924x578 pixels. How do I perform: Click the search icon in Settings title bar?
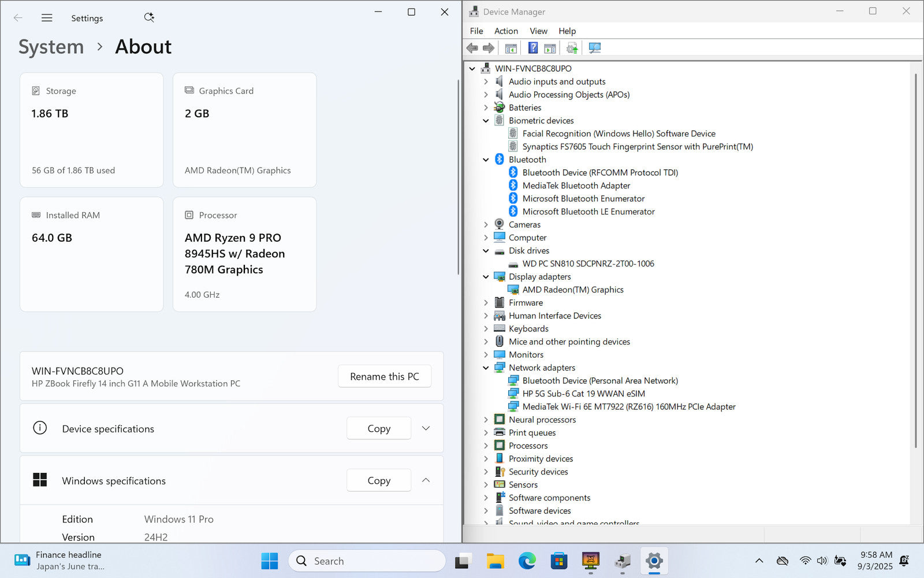coord(149,17)
